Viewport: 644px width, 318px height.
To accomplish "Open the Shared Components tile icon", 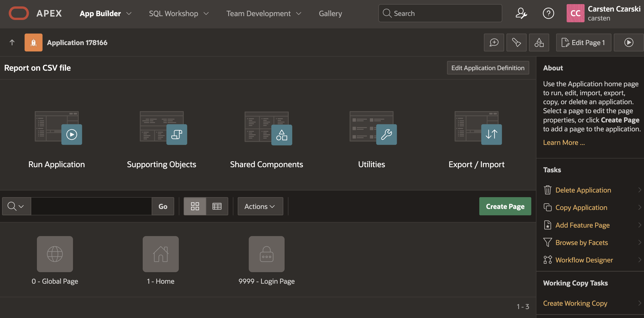I will [282, 135].
